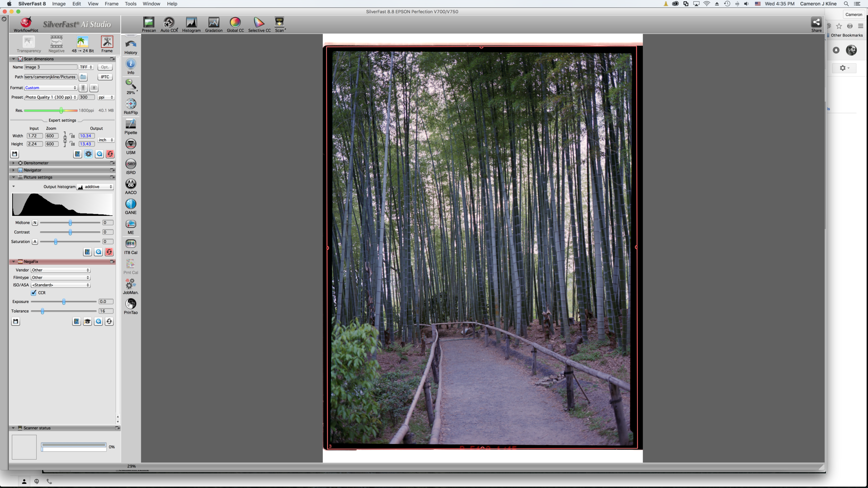Activate ME multi-exposure
This screenshot has height=488, width=868.
131,227
